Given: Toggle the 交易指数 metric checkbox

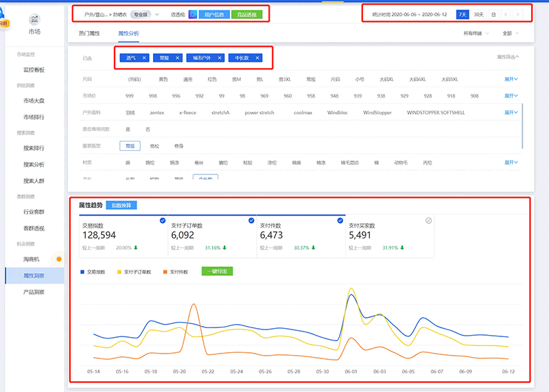Looking at the screenshot, I should [162, 220].
